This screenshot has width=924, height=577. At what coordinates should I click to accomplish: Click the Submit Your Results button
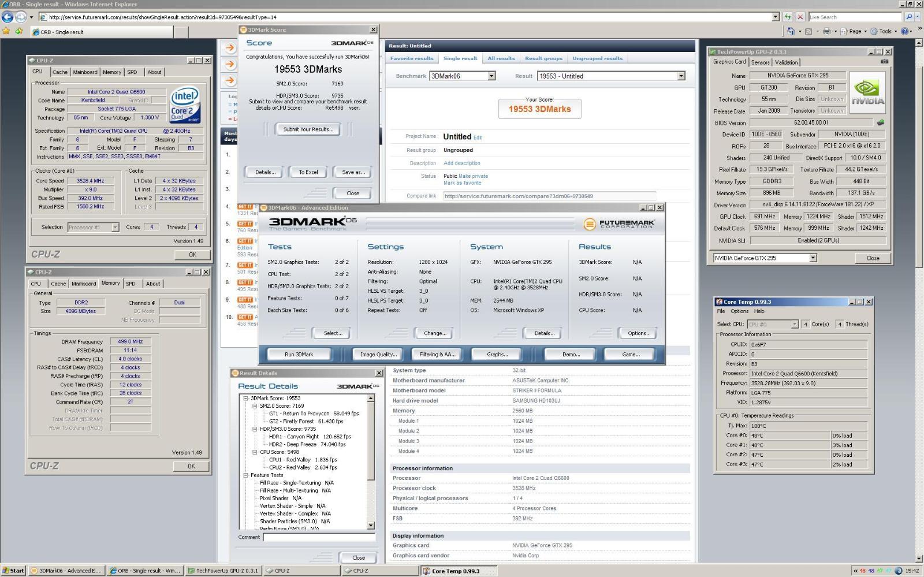tap(308, 129)
